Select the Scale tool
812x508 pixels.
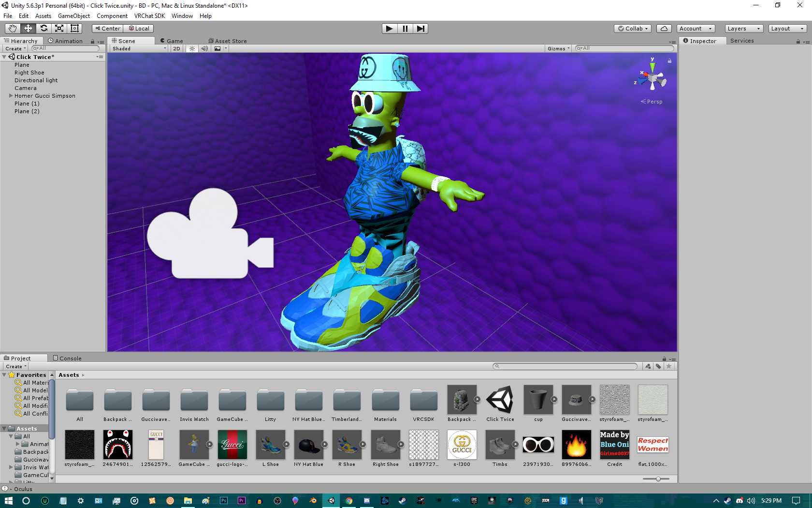coord(59,29)
